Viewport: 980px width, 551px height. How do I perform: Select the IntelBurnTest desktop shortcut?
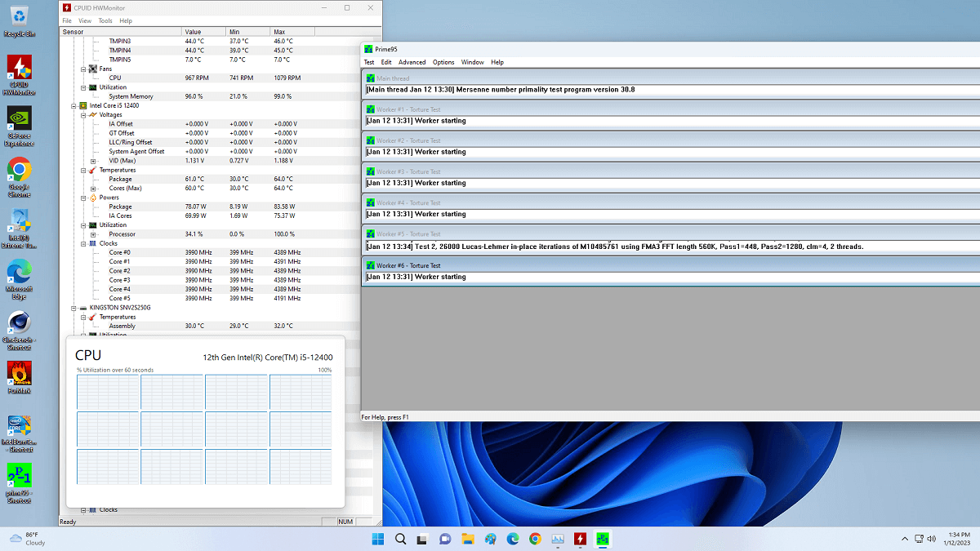20,434
